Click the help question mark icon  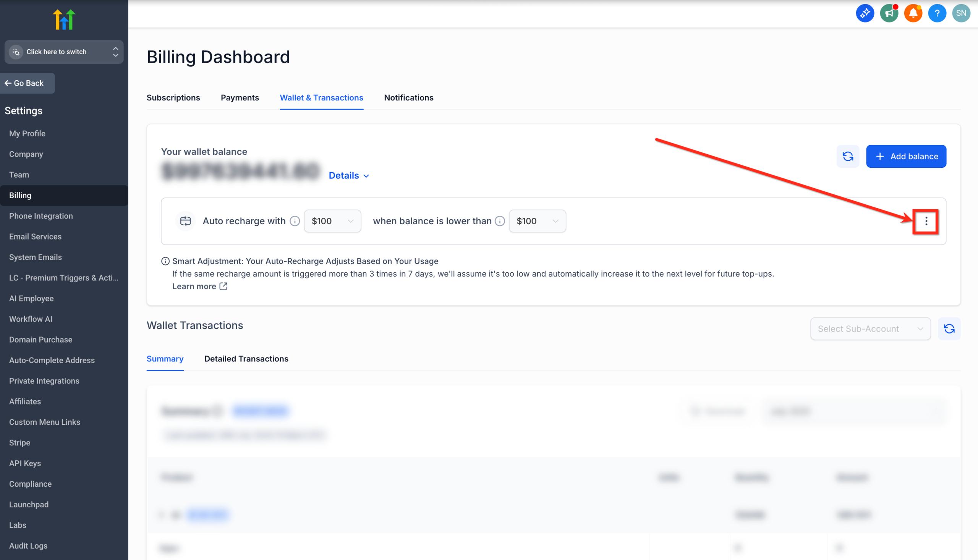[937, 13]
